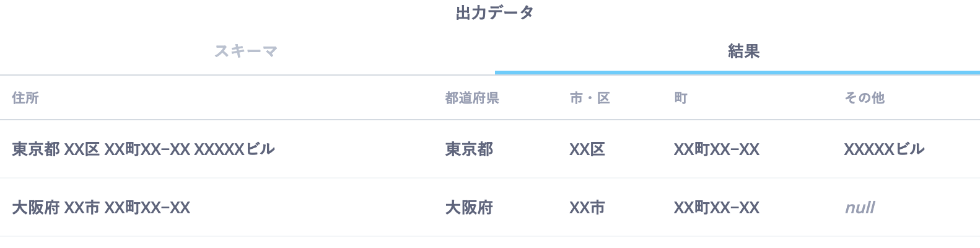Select the 大阪府 XX市 address cell
The height and width of the screenshot is (248, 980).
(x=101, y=208)
